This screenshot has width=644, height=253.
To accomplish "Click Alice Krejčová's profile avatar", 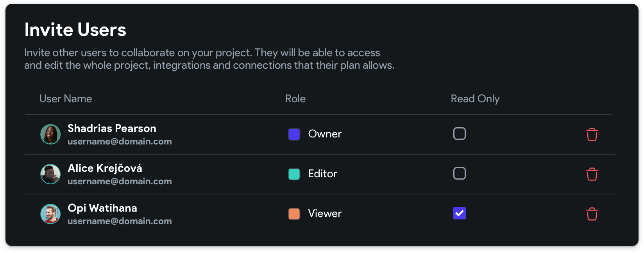I will click(x=50, y=174).
